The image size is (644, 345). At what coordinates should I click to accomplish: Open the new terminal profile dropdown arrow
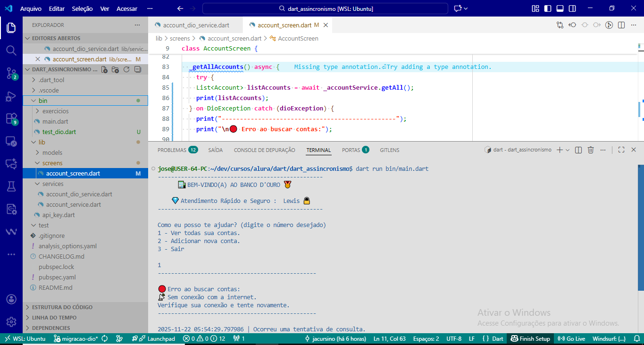(x=568, y=150)
